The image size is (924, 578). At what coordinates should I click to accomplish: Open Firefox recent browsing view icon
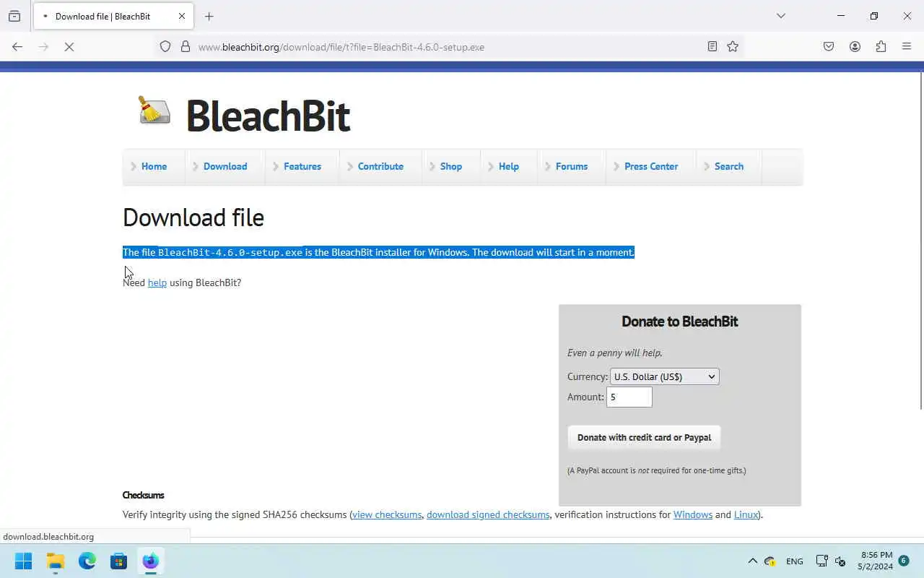tap(14, 16)
